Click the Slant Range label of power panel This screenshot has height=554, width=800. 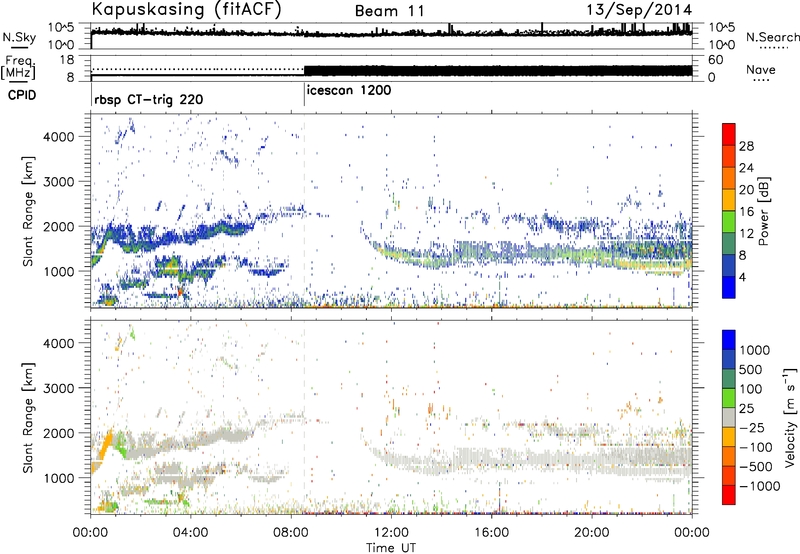pos(28,211)
